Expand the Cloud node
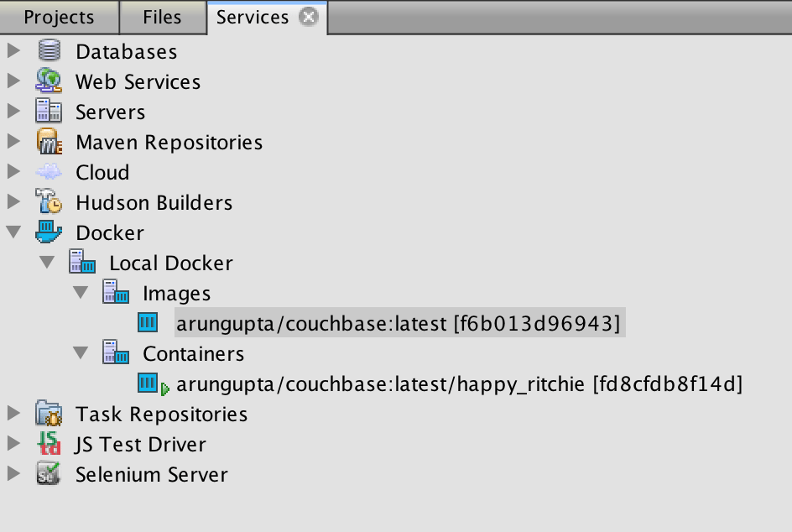This screenshot has width=792, height=532. coord(13,172)
